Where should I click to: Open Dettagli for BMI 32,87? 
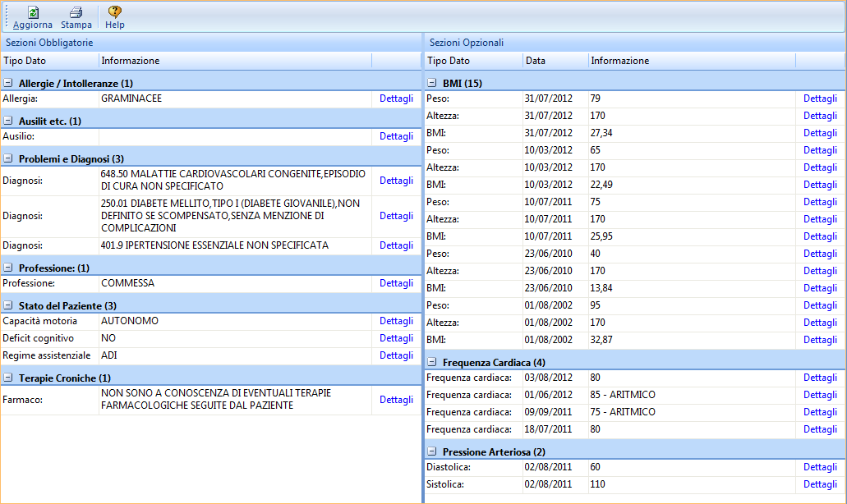(x=820, y=340)
